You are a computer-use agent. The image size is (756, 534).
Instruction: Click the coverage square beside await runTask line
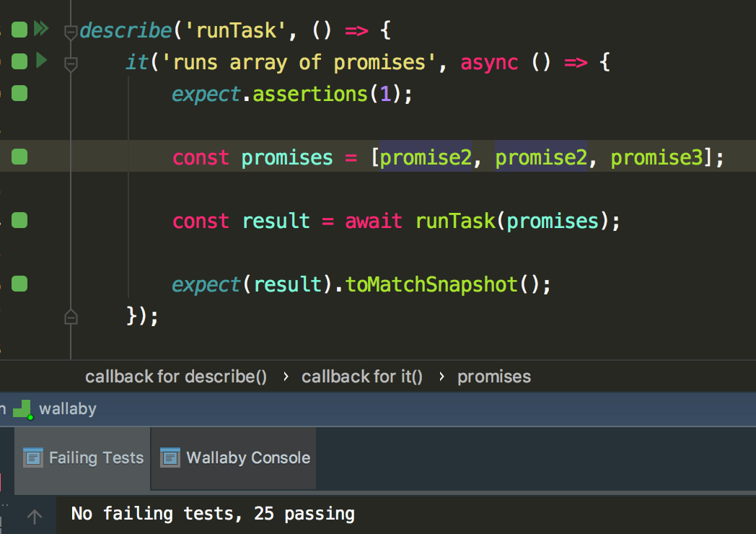pos(19,220)
